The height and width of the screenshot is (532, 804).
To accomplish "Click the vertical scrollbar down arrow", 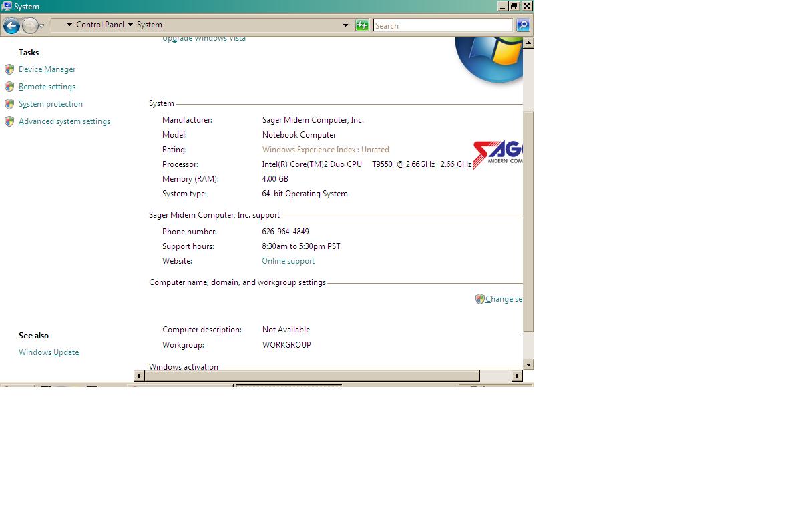I will (528, 364).
